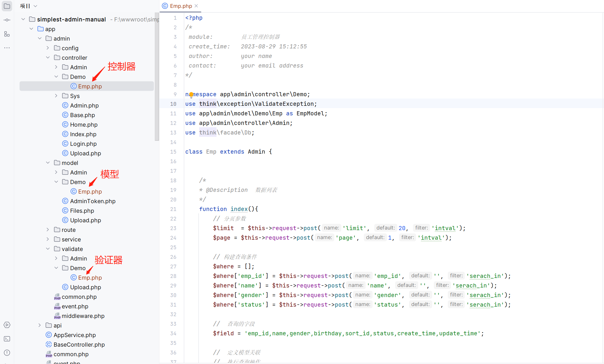
Task: Open the Structure tool window icon
Action: point(7,34)
